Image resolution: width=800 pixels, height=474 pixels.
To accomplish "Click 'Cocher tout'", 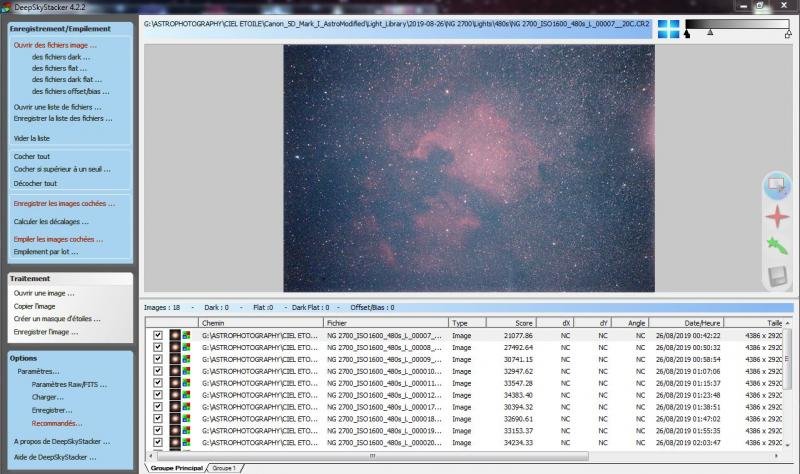I will click(32, 157).
